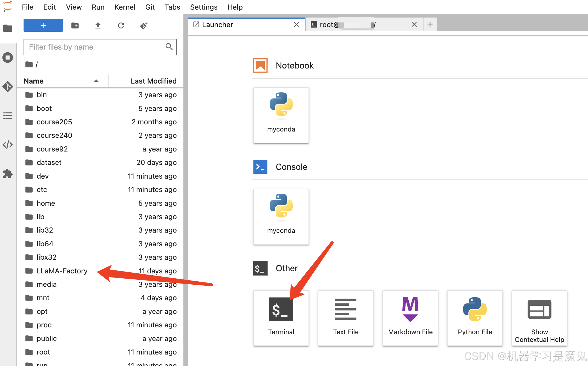Create a new Markdown File
588x366 pixels.
pyautogui.click(x=410, y=318)
